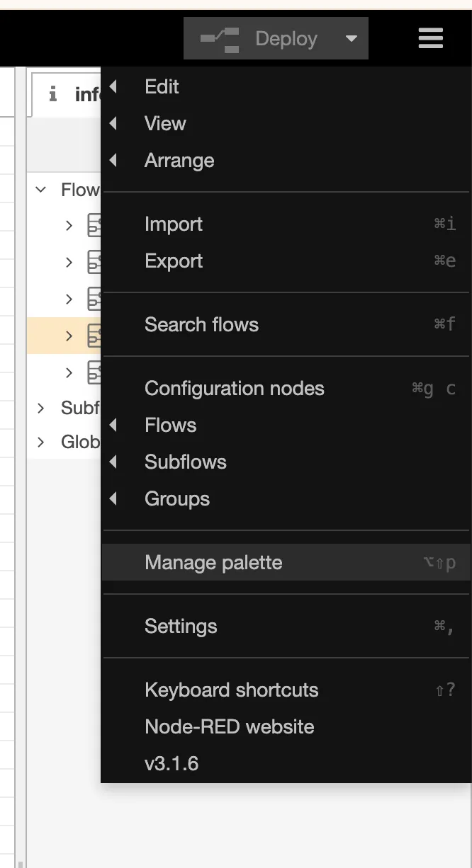Viewport: 472px width, 868px height.
Task: Expand the second flow in the tree
Action: point(69,262)
